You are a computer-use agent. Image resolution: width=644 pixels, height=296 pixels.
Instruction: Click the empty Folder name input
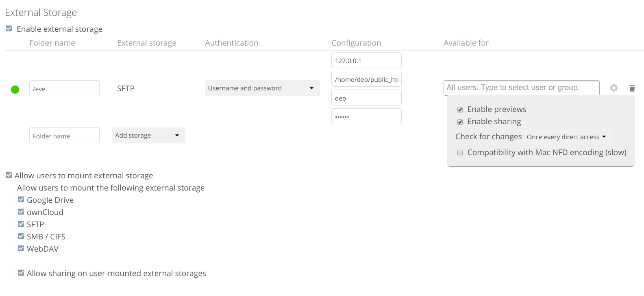pos(64,136)
